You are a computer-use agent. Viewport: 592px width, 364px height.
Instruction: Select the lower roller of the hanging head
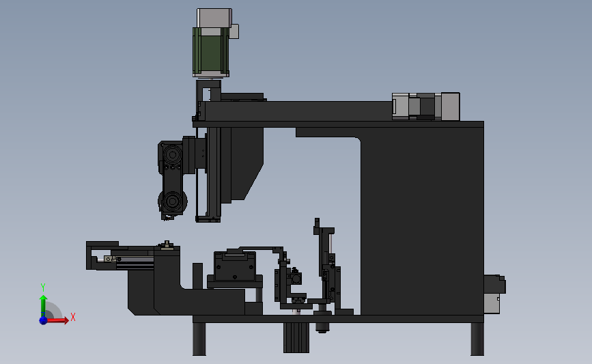tap(173, 201)
